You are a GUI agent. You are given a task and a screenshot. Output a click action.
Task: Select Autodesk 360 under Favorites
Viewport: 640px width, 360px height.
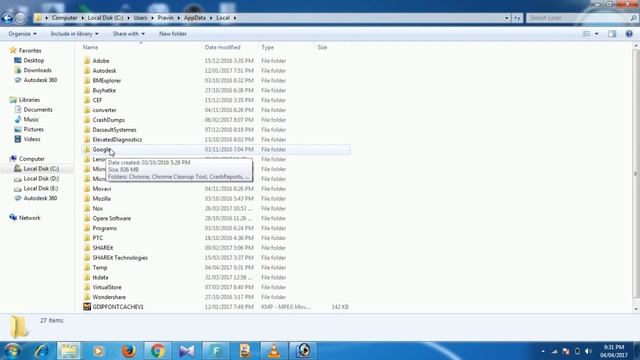40,80
